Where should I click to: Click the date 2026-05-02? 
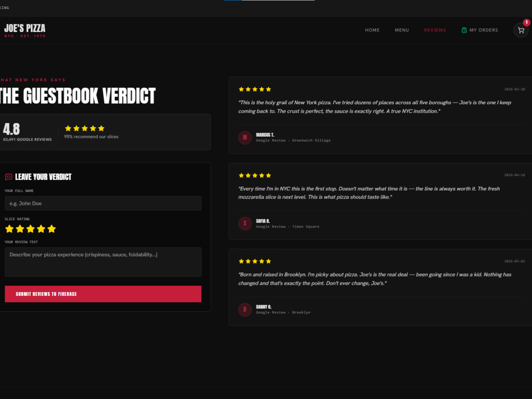tap(514, 261)
